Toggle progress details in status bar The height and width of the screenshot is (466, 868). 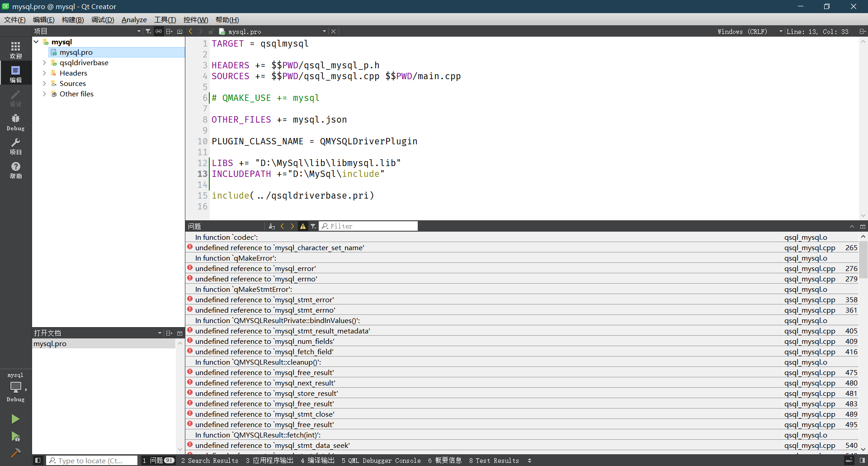pos(849,461)
